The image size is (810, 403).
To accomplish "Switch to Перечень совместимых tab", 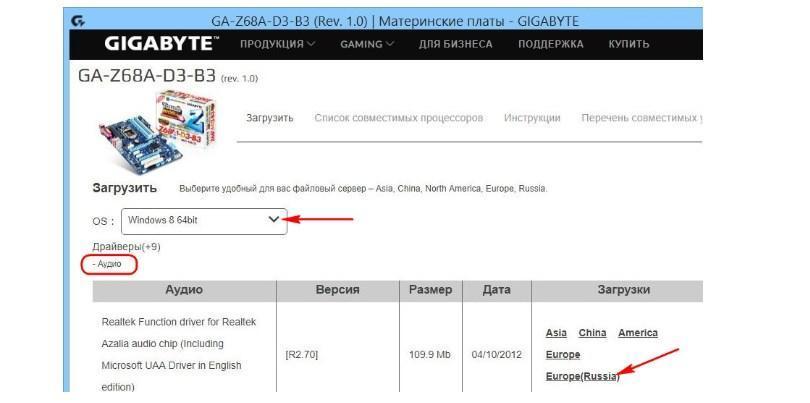I will click(642, 118).
